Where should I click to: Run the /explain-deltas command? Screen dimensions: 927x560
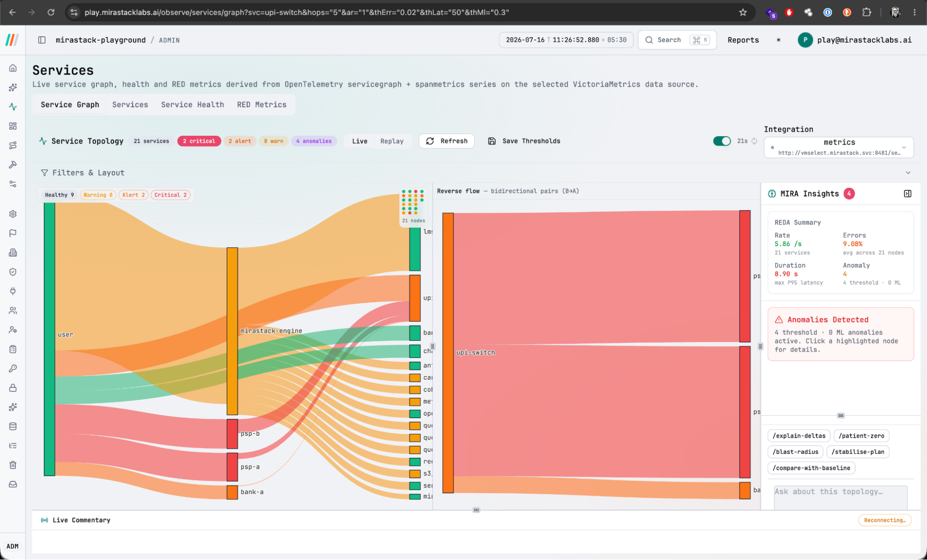tap(799, 436)
